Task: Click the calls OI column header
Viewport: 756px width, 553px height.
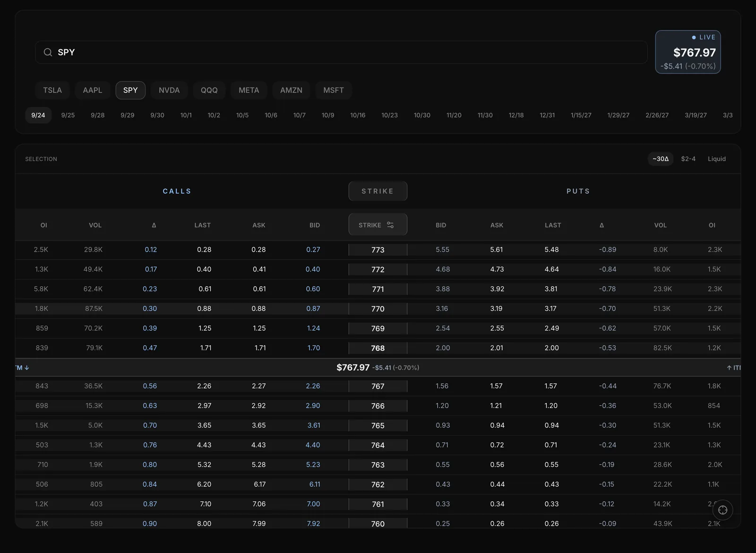Action: 44,225
